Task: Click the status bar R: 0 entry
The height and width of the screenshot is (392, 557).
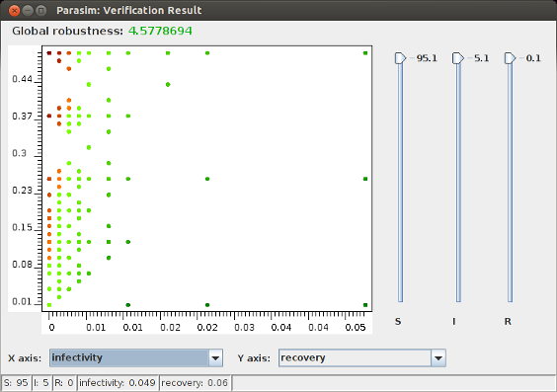Action: point(64,383)
